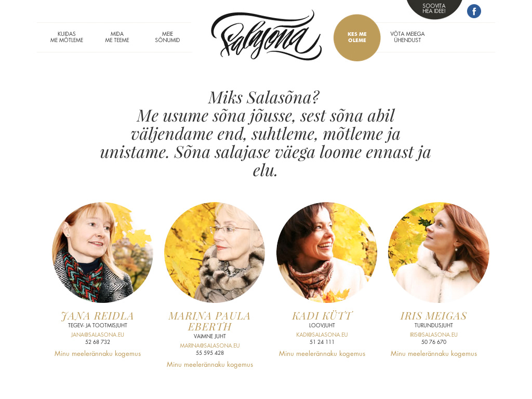532x399 pixels.
Task: Open 'Võta meiega ühendust' contact page
Action: click(x=407, y=37)
